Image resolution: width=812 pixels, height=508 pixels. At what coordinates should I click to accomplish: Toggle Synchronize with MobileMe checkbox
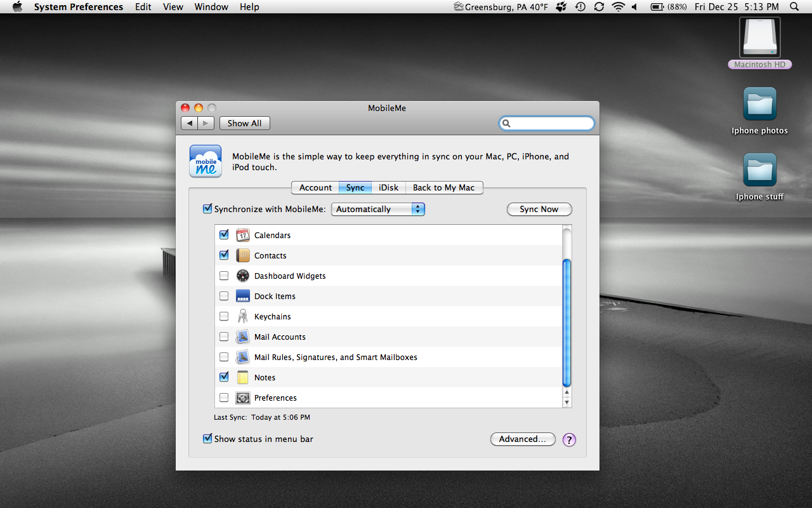[207, 209]
